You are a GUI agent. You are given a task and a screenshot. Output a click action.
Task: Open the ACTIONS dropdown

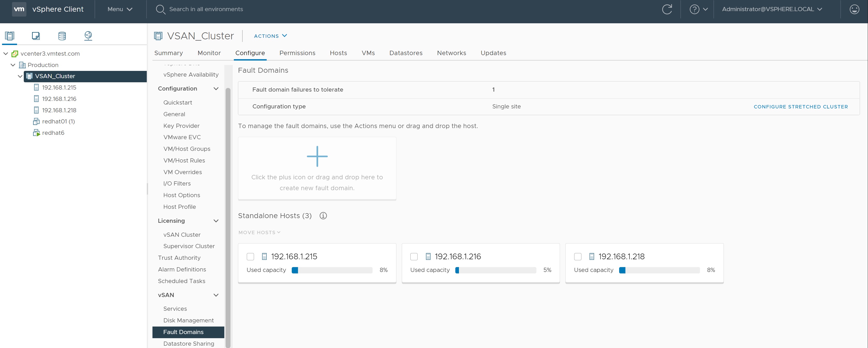[270, 36]
